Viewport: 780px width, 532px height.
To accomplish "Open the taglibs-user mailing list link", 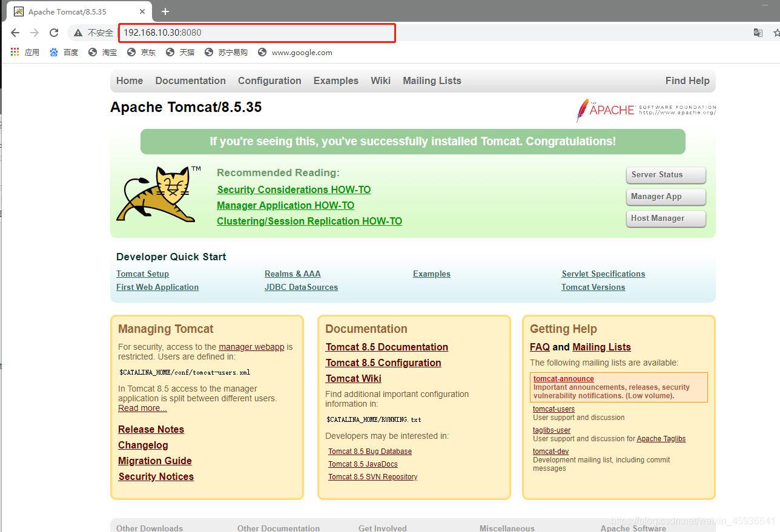I will tap(552, 430).
